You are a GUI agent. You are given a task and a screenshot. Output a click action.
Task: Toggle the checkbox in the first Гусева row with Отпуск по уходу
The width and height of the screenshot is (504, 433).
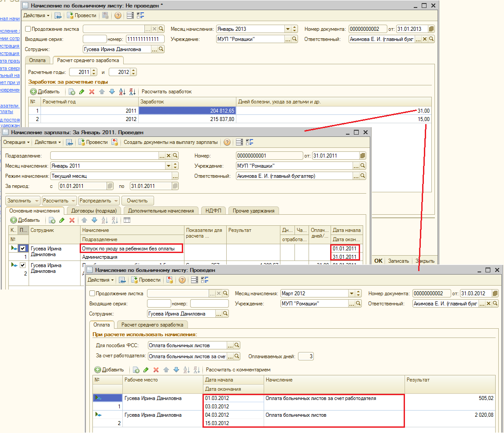[x=23, y=249]
